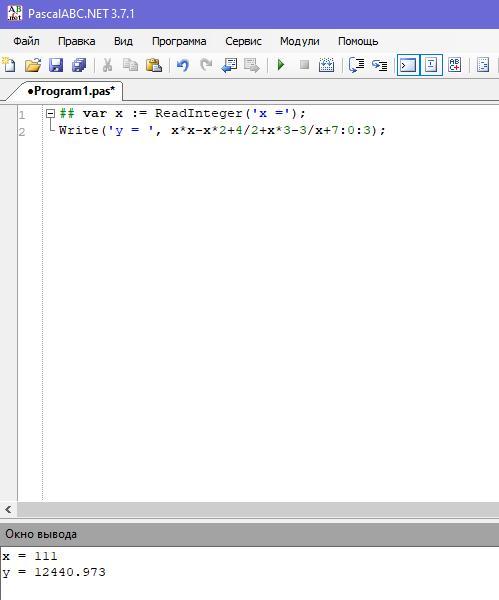Select the Program1.pas tab
Screen dimensions: 499x600
[71, 91]
